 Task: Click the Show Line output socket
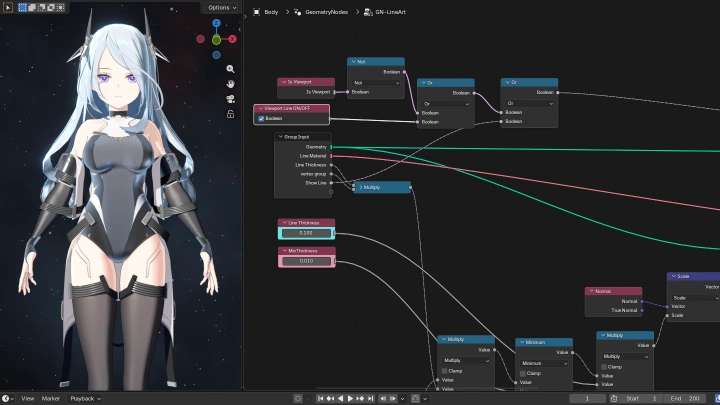point(332,183)
